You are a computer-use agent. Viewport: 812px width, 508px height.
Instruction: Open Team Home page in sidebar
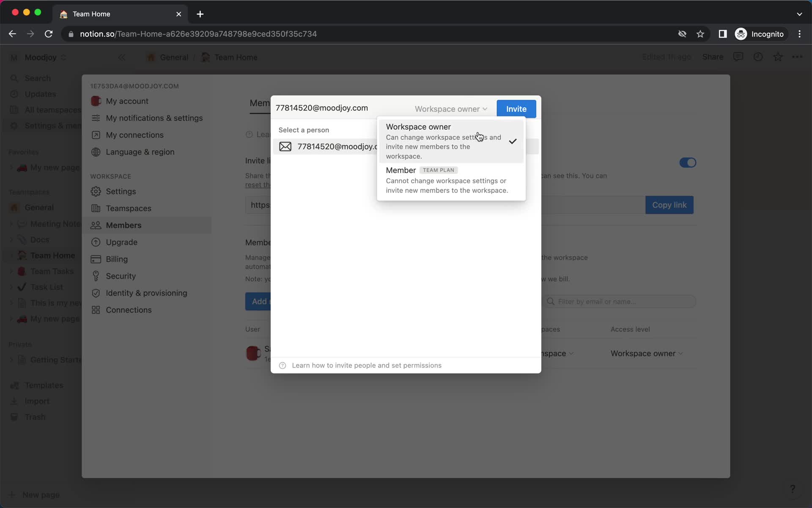52,255
